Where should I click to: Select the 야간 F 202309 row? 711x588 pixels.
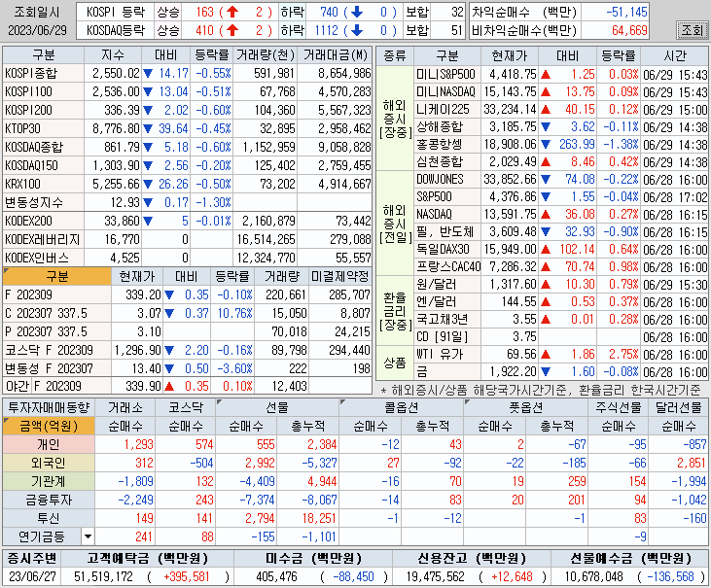point(188,387)
